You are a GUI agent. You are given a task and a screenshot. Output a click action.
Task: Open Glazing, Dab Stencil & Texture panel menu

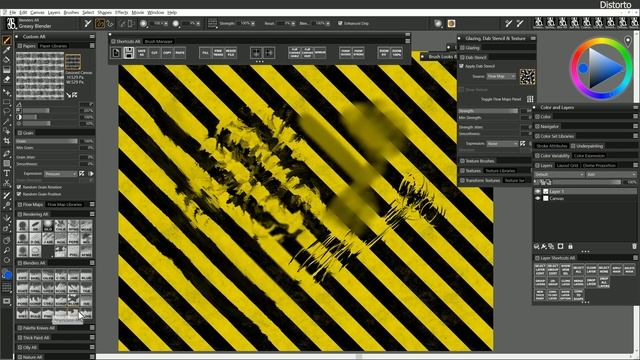(x=533, y=38)
